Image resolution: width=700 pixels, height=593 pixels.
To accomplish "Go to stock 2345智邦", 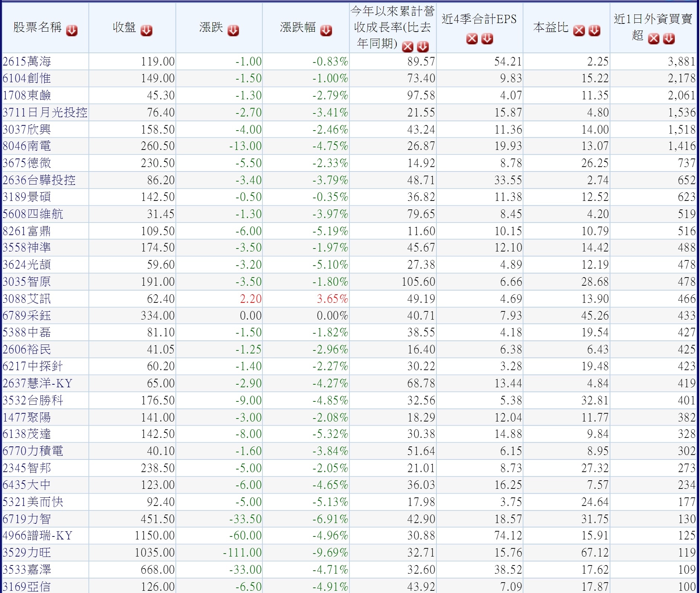I will pyautogui.click(x=27, y=468).
